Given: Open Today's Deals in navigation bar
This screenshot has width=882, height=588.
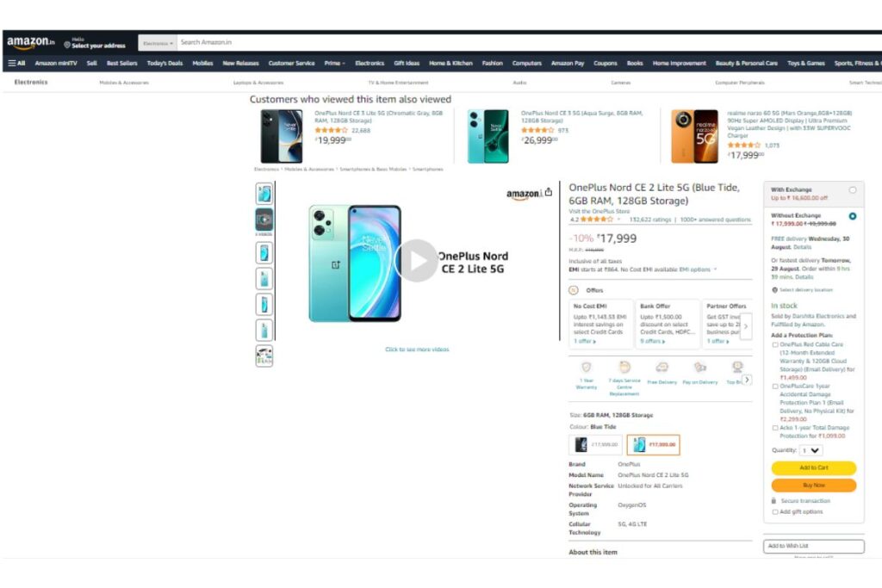Looking at the screenshot, I should [165, 63].
